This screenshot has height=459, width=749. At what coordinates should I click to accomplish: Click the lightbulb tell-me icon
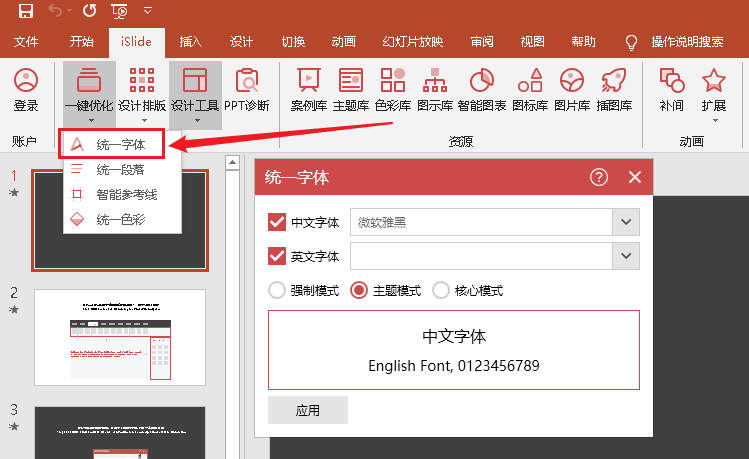631,43
